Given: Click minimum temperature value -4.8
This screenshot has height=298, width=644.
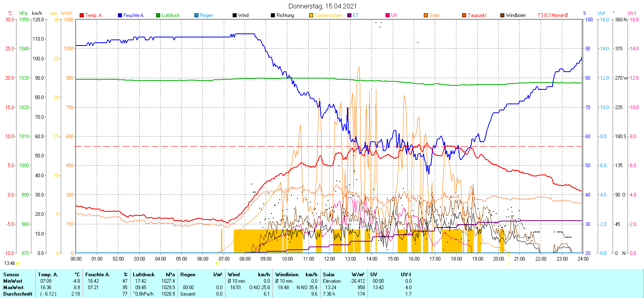Looking at the screenshot, I should 76,281.
